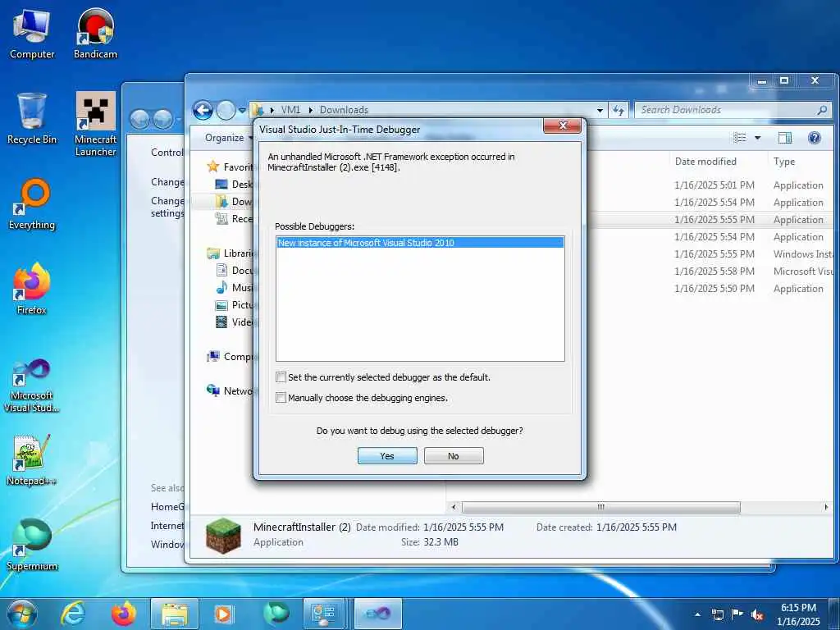Close the Just-In-Time Debugger dialog
This screenshot has height=630, width=840.
click(562, 126)
